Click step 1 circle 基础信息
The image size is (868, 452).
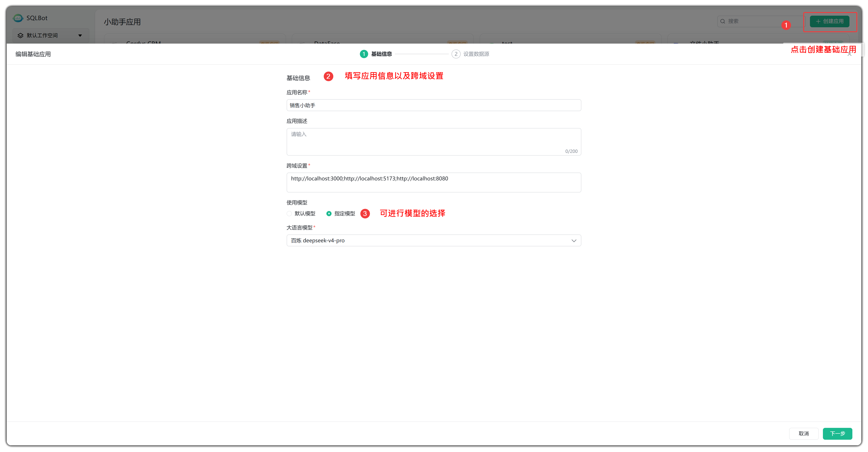(x=364, y=54)
